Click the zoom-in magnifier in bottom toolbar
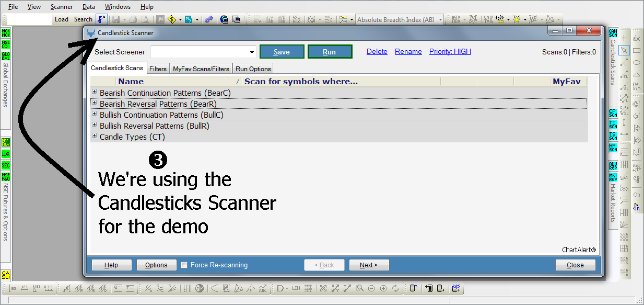Viewport: 644px width, 305px height. [383, 288]
